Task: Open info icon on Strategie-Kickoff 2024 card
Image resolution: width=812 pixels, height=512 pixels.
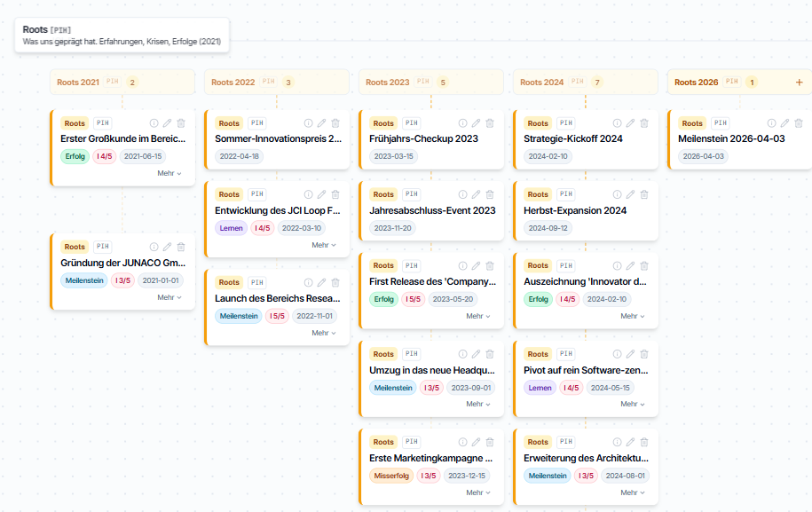Action: pyautogui.click(x=617, y=123)
